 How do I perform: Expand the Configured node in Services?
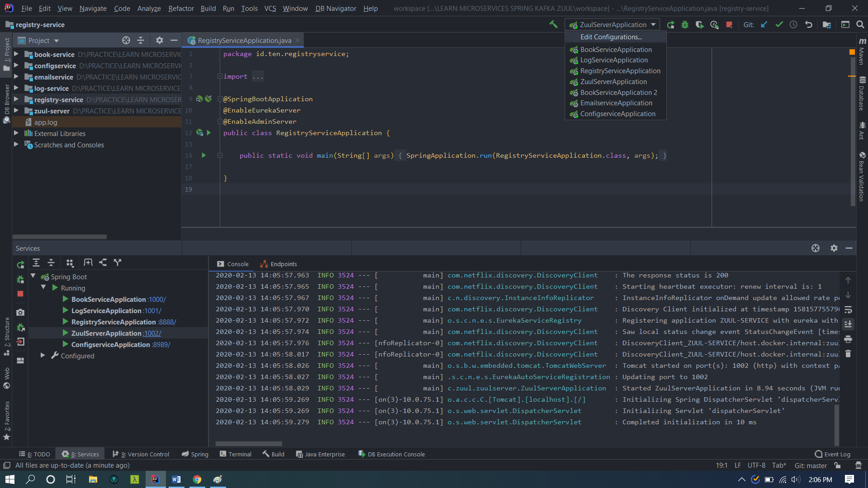[x=43, y=356]
